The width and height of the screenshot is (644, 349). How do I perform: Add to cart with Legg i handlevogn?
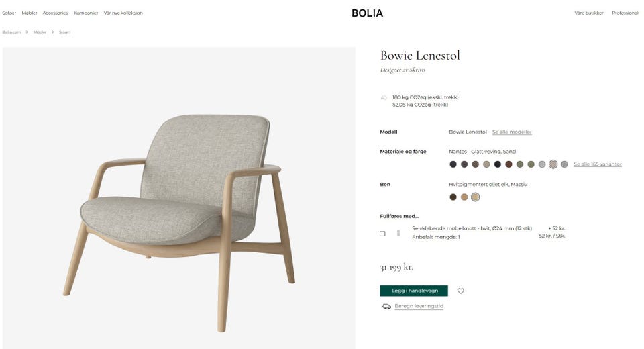pos(414,291)
